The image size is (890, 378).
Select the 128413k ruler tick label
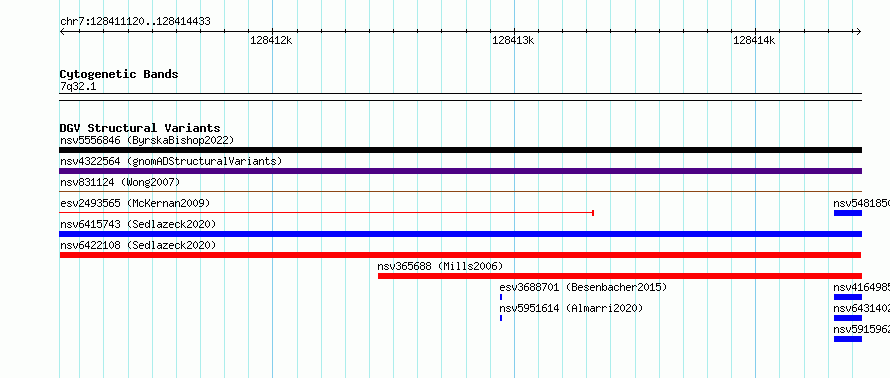tap(513, 40)
